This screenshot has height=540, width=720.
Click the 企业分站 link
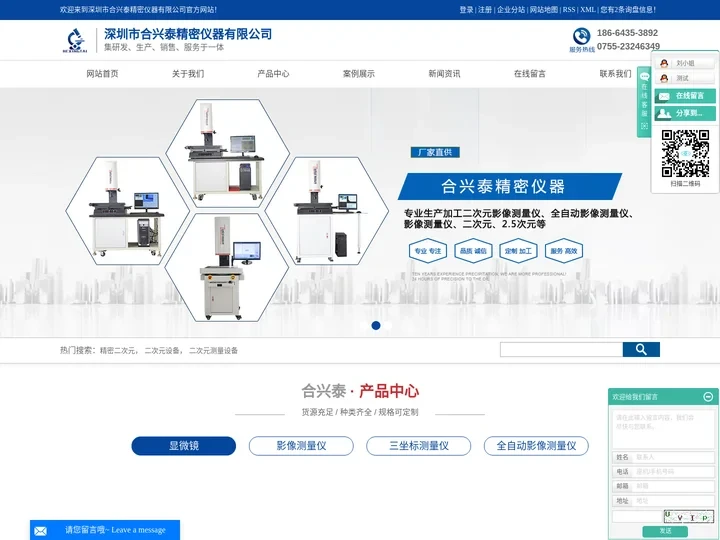[x=511, y=10]
